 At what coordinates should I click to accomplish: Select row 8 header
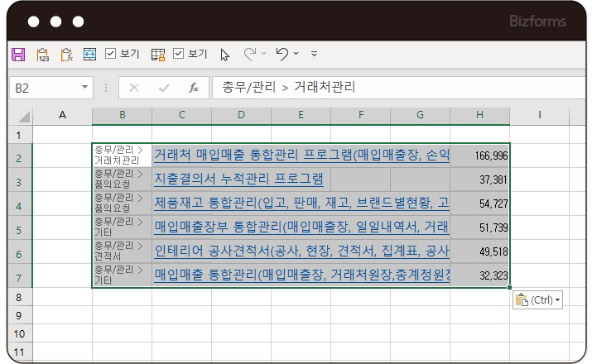click(19, 297)
